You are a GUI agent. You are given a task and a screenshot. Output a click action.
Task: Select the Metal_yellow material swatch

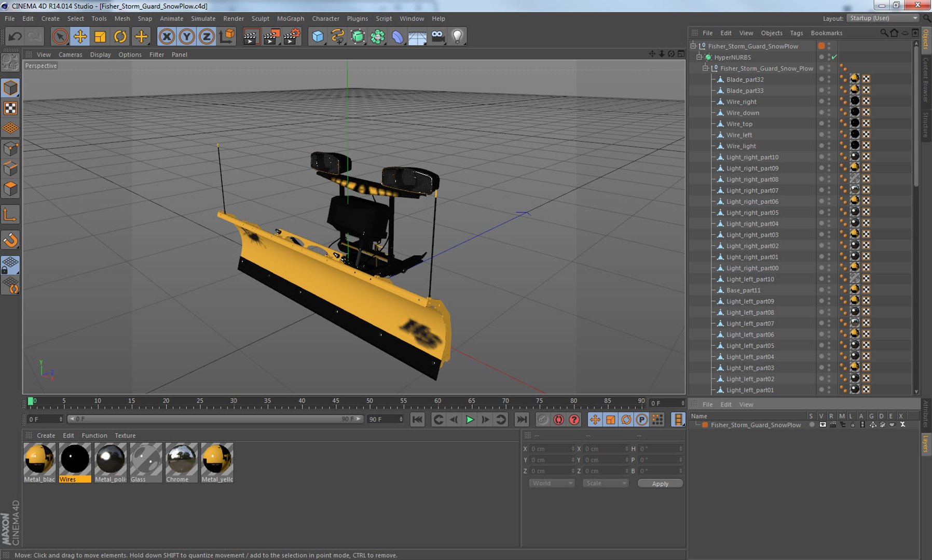217,463
